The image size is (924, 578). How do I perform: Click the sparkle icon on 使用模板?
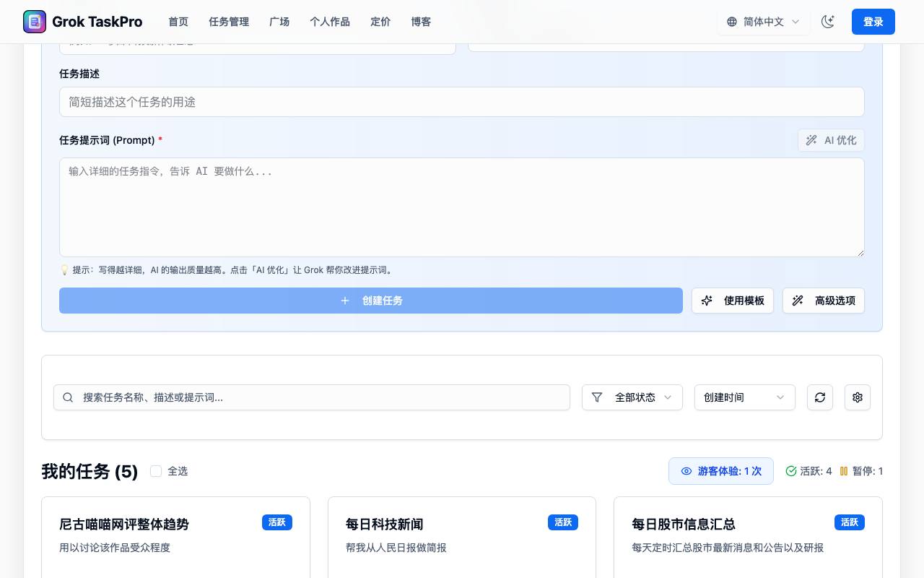point(707,301)
